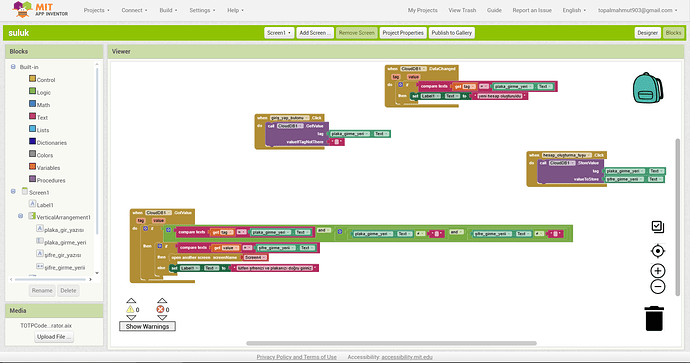Viewport: 690px width, 363px height.
Task: Open the backpack icon in the viewer
Action: [648, 88]
